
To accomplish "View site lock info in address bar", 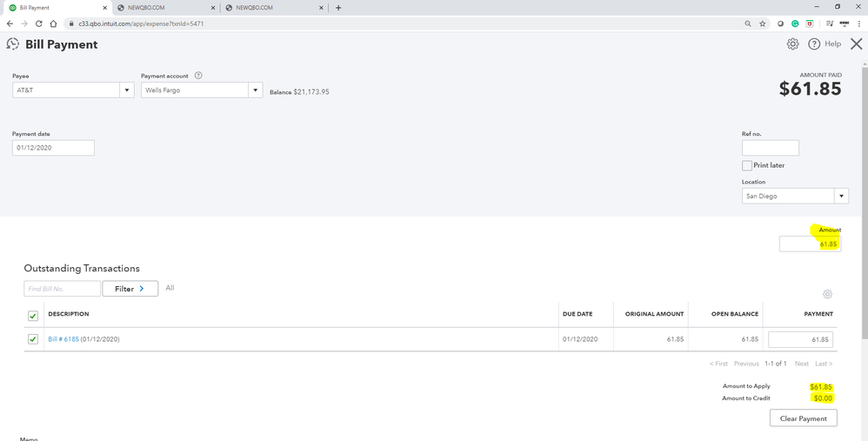I will (70, 23).
